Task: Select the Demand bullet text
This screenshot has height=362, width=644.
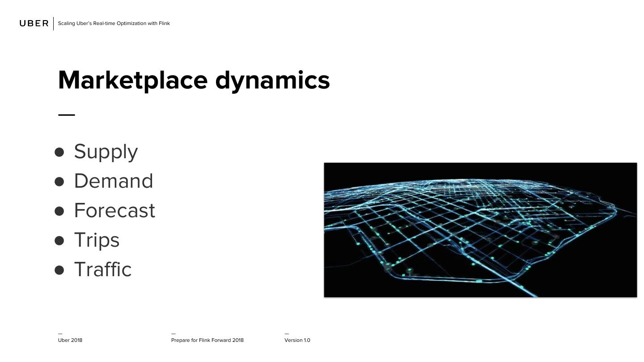Action: [x=114, y=181]
